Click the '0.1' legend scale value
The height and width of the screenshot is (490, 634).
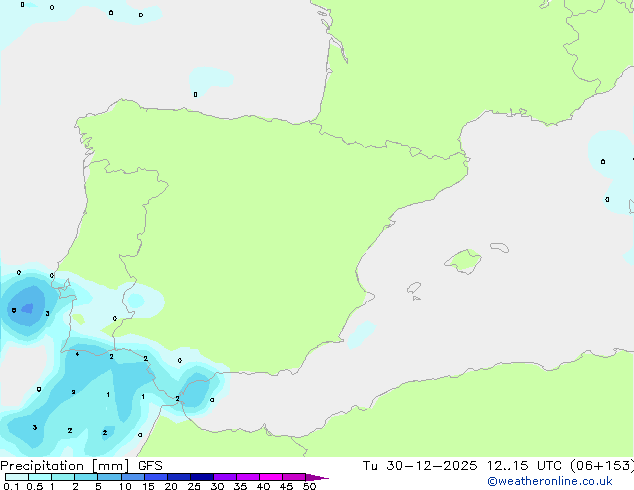point(11,486)
